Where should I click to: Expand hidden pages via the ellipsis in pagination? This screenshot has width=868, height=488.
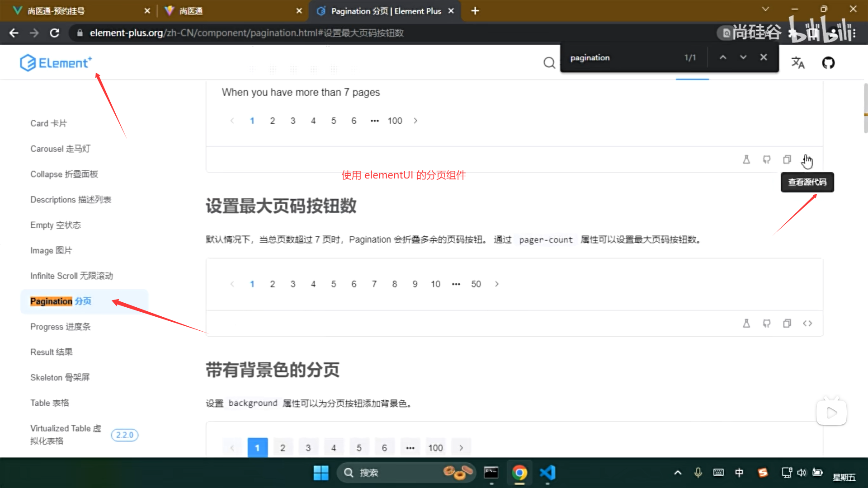coord(374,121)
